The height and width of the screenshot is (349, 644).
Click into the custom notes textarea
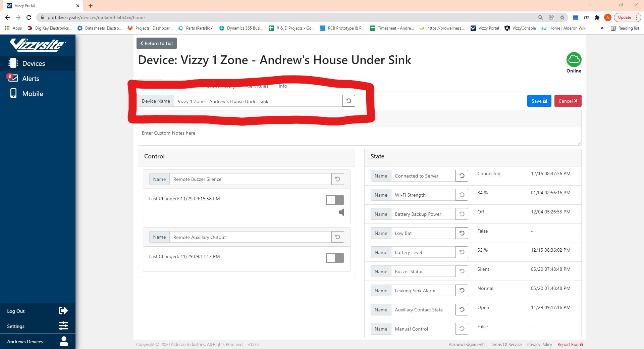pos(360,136)
